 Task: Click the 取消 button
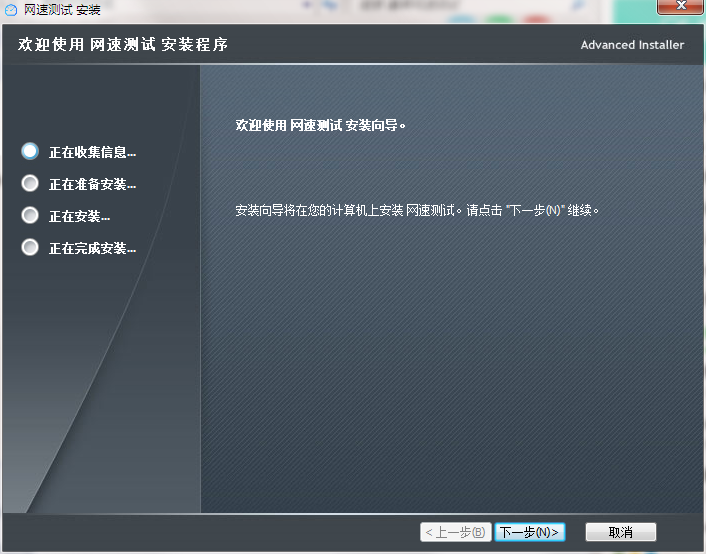point(620,532)
